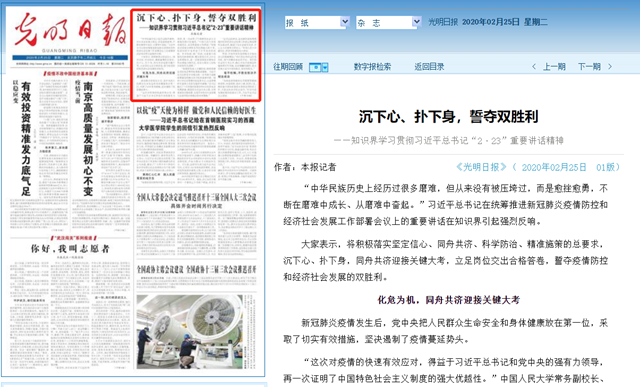Open the 以抗疫天使为榜样 article

pos(196,110)
